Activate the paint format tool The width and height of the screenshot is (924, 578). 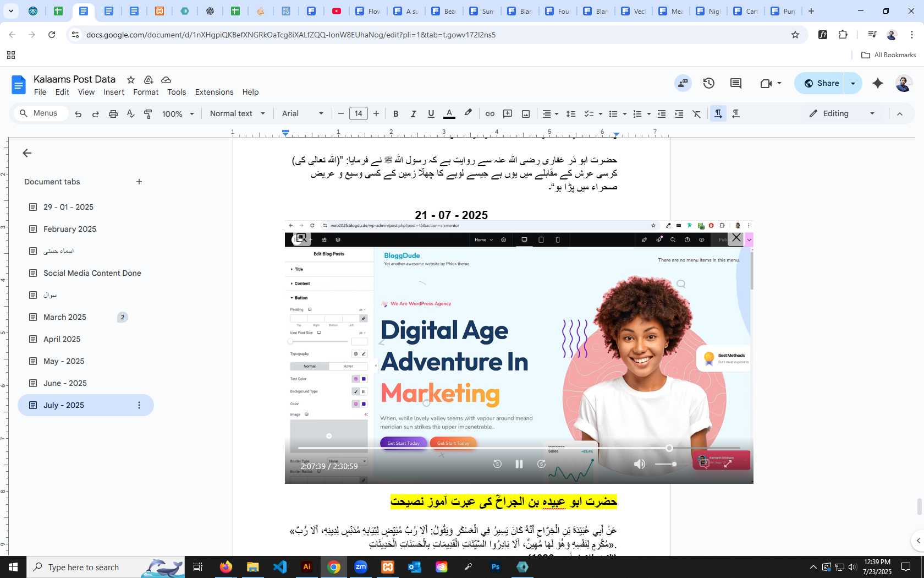point(148,114)
